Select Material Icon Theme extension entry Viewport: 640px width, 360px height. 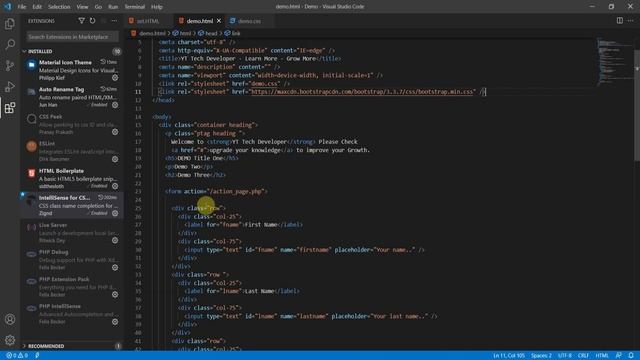tap(72, 70)
